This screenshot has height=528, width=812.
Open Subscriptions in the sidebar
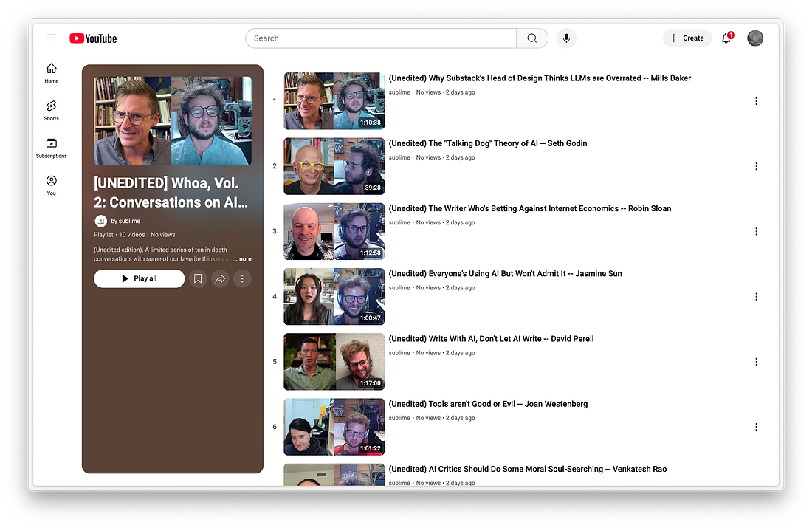(x=51, y=148)
